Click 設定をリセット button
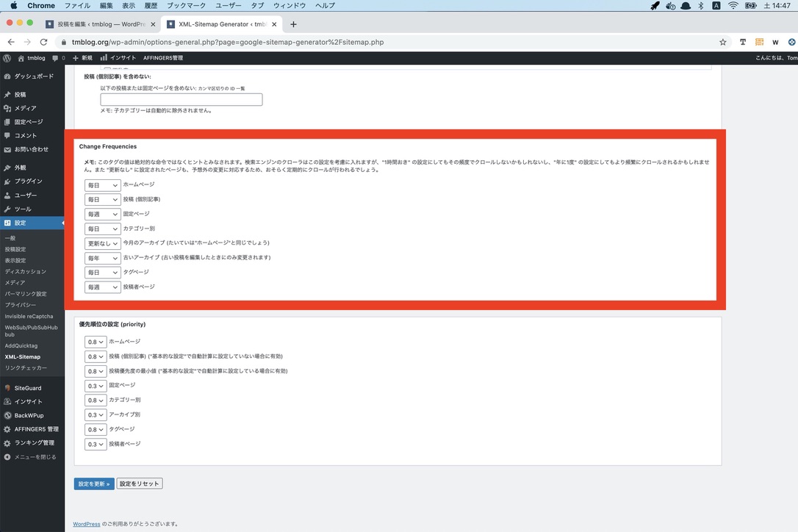798x532 pixels. coord(140,484)
